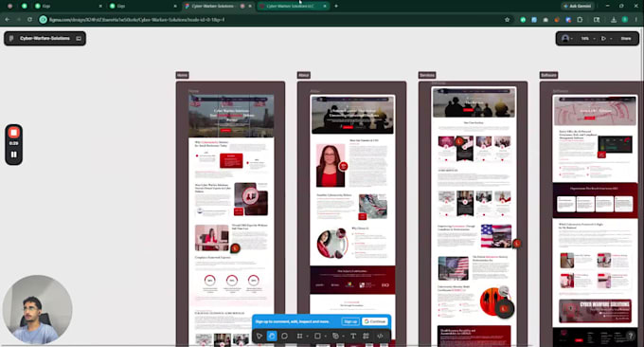Viewport: 644px width, 347px height.
Task: Toggle Dev Mode code icon
Action: (380, 336)
